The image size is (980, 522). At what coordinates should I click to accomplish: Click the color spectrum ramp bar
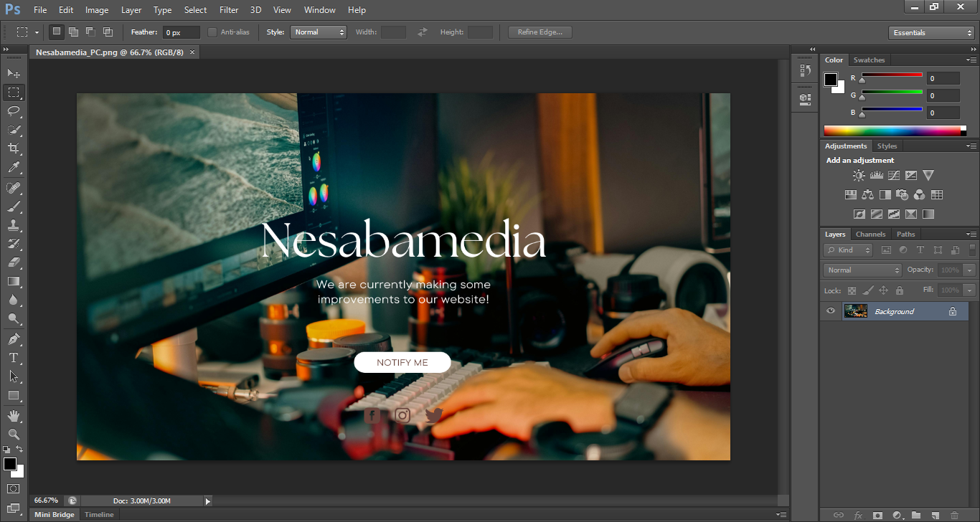coord(892,130)
